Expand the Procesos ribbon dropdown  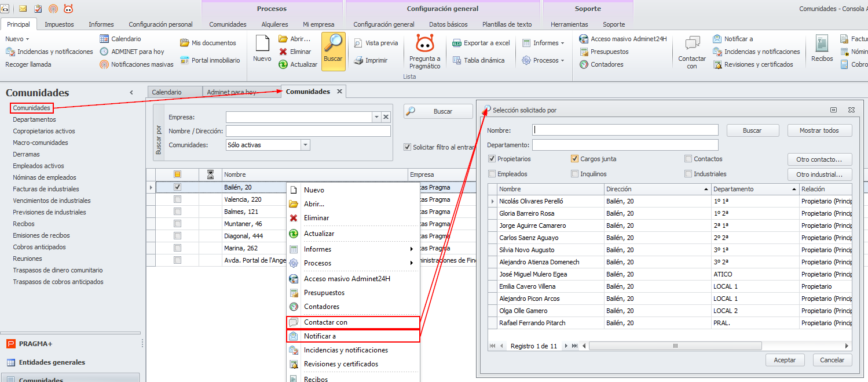point(543,60)
